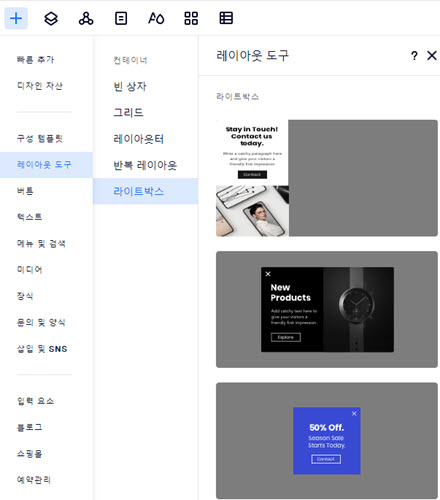This screenshot has height=500, width=440.
Task: Add the Stay in Touch lightbox template
Action: pos(327,178)
